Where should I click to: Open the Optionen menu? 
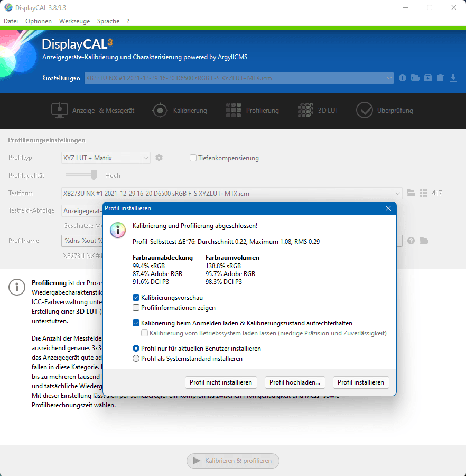[x=39, y=21]
